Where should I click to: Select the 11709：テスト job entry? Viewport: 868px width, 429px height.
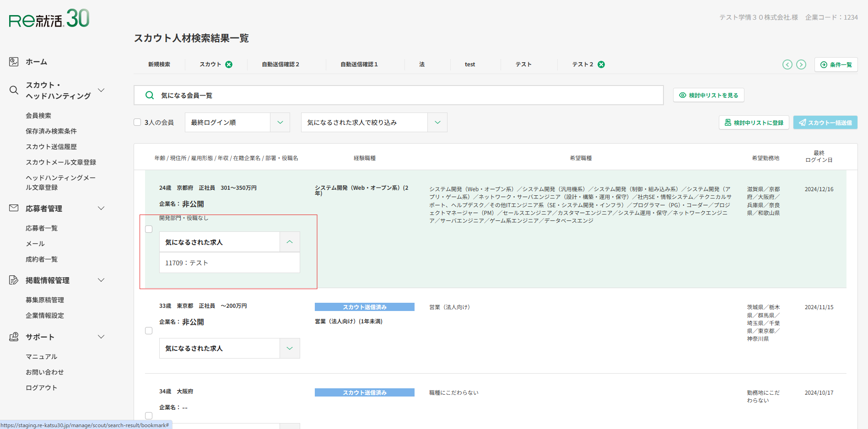(230, 263)
